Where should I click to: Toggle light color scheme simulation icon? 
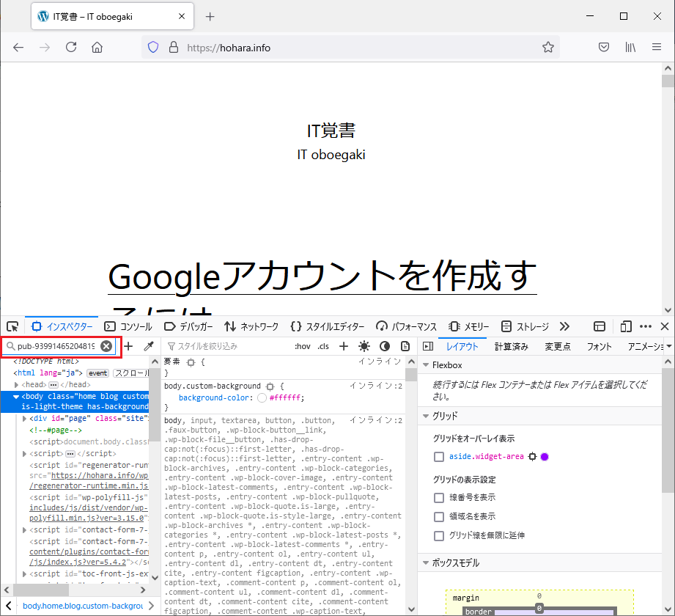click(364, 346)
